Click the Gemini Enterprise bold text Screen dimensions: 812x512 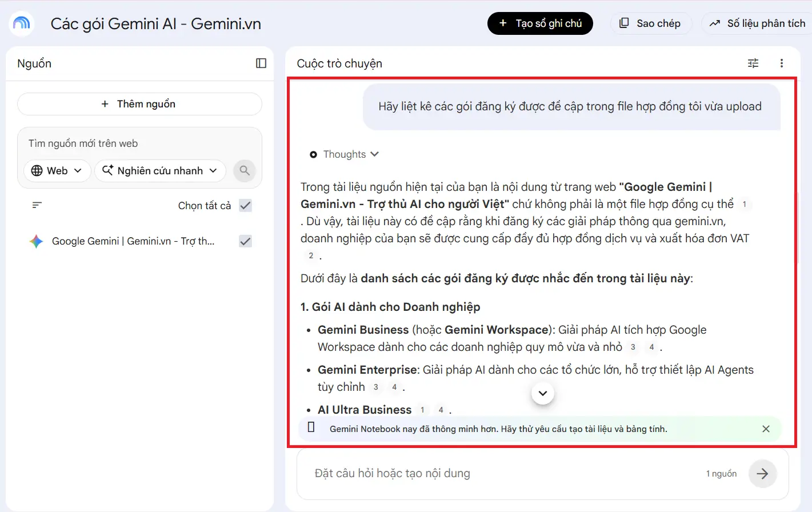pyautogui.click(x=369, y=370)
